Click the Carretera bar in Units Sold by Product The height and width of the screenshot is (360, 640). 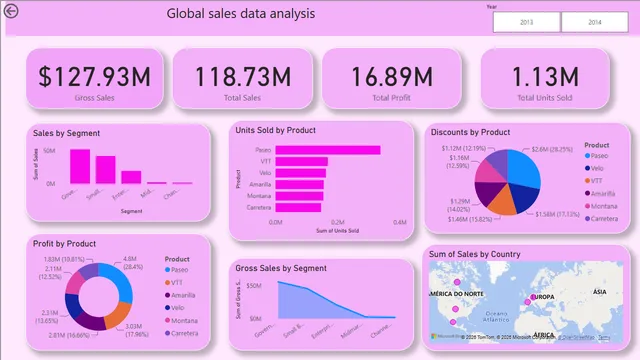[298, 207]
